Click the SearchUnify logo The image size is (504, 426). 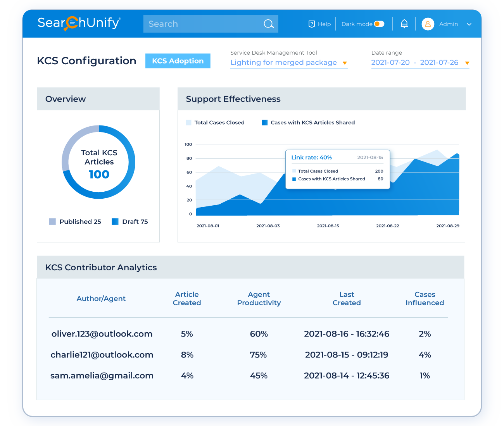pos(79,23)
